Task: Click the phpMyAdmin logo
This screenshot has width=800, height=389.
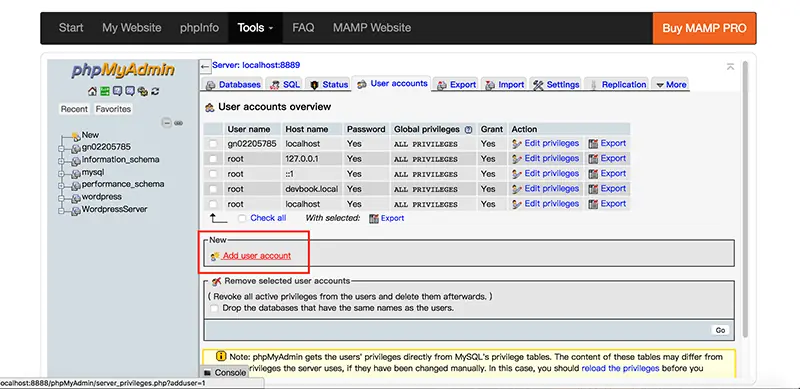Action: 123,70
